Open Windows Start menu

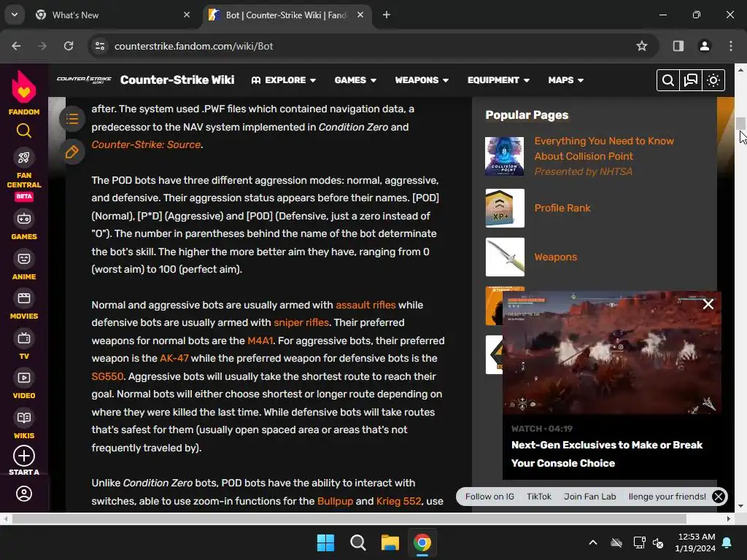tap(326, 542)
